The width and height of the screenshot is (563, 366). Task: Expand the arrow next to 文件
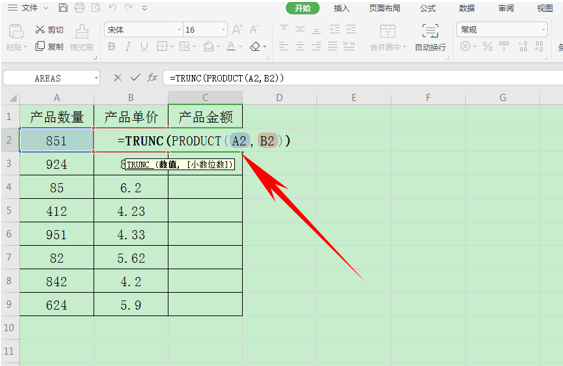pos(46,8)
